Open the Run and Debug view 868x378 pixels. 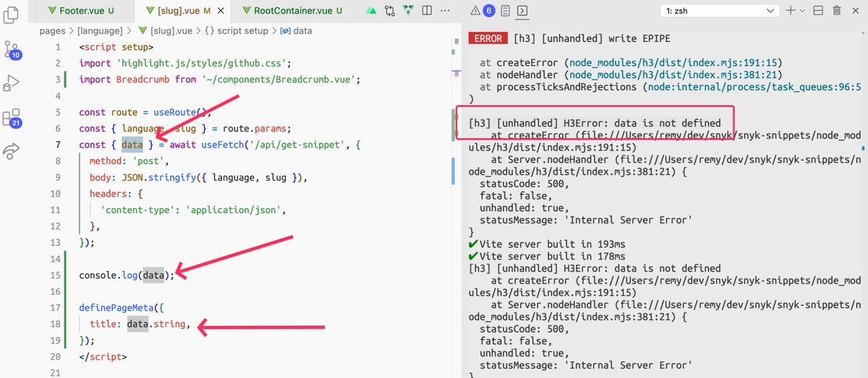[12, 83]
